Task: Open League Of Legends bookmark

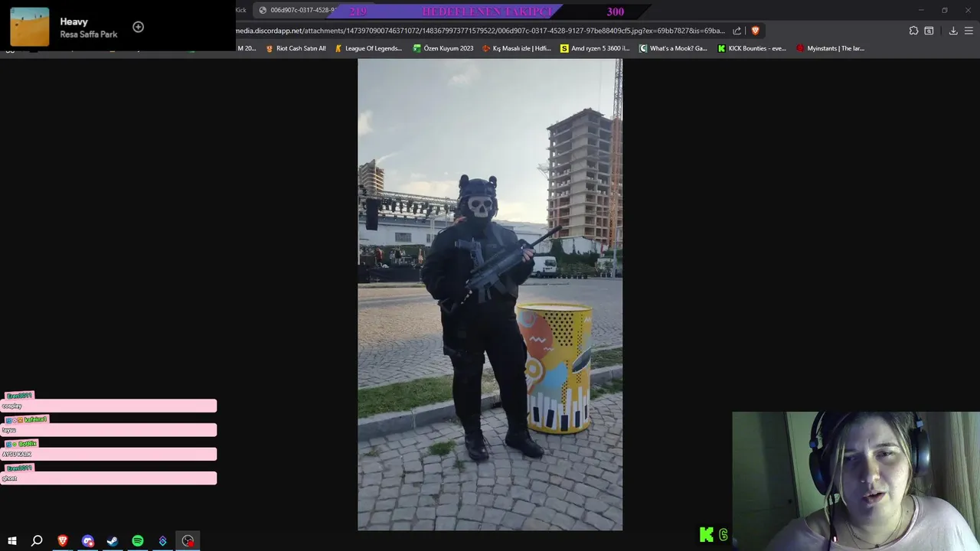Action: pyautogui.click(x=368, y=48)
